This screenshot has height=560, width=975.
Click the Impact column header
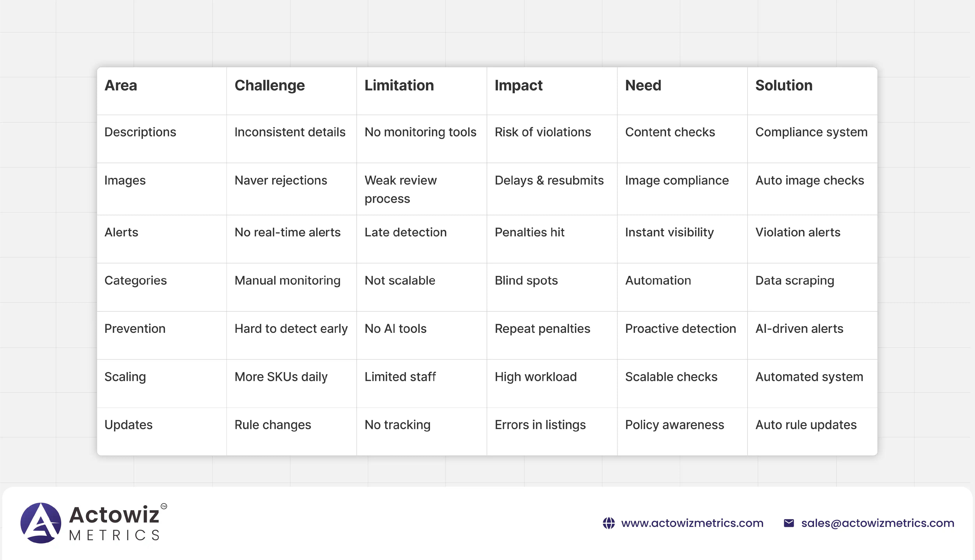tap(518, 85)
